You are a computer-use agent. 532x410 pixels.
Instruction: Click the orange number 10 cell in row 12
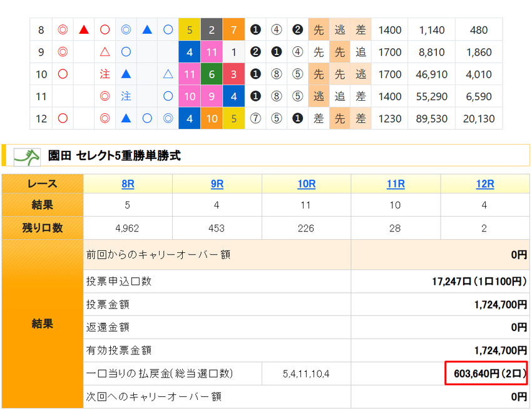click(x=212, y=118)
